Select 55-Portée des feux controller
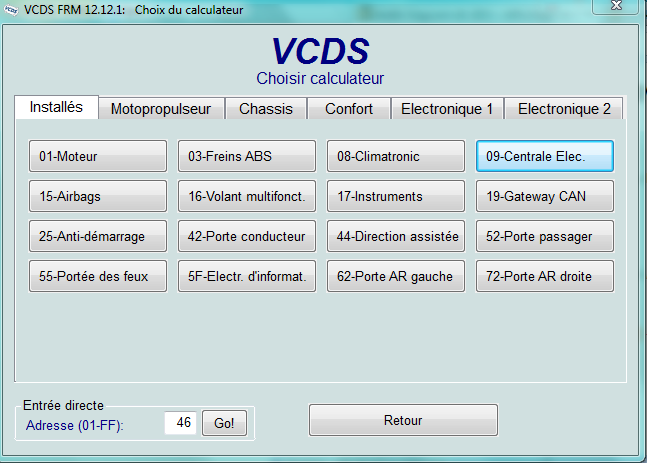 pyautogui.click(x=98, y=276)
